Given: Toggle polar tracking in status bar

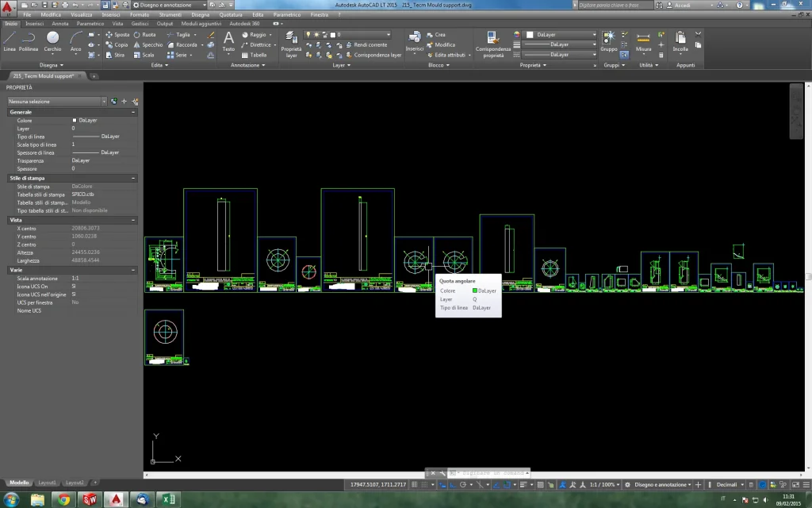Looking at the screenshot, I should tap(463, 485).
